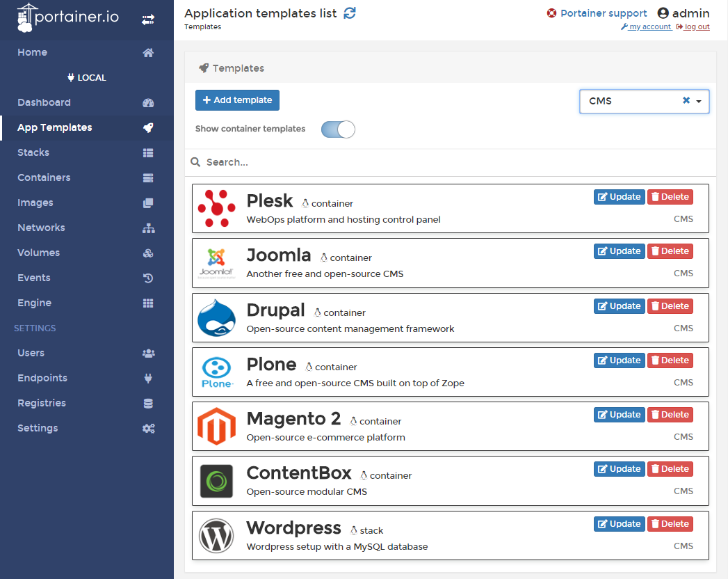Screen dimensions: 728x579
Task: Delete the Joomla template
Action: (670, 251)
